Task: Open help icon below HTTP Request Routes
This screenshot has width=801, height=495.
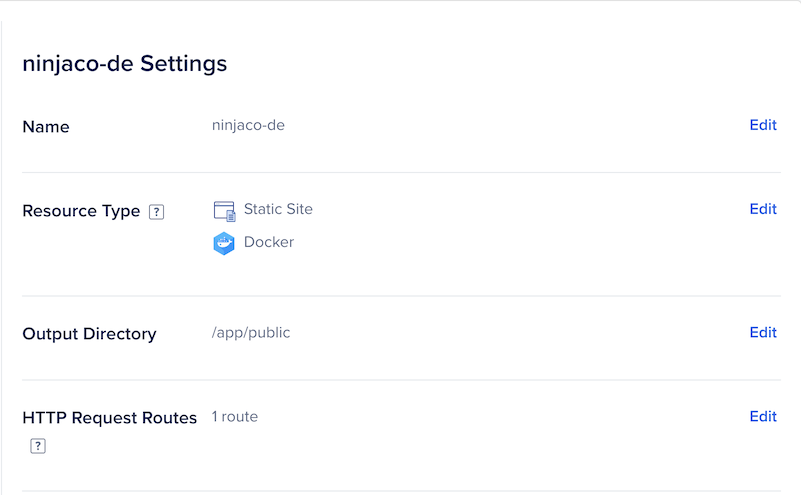Action: 38,446
